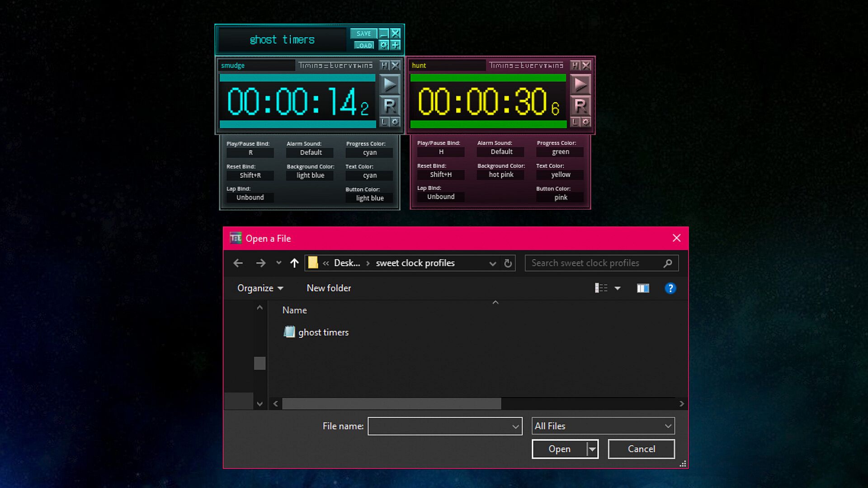Image resolution: width=868 pixels, height=488 pixels.
Task: Select the ghost timers file
Action: [323, 333]
